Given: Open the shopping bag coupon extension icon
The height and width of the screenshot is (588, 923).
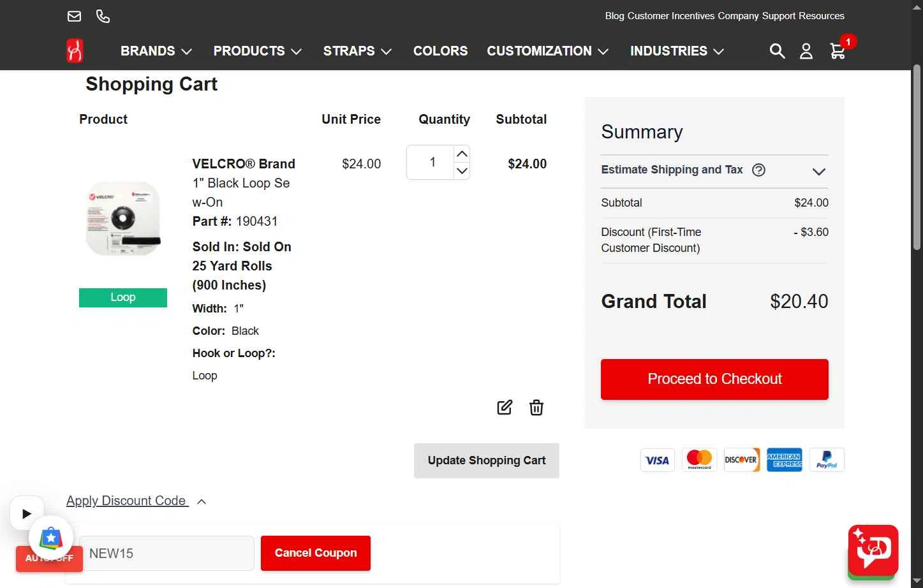Looking at the screenshot, I should click(x=51, y=538).
